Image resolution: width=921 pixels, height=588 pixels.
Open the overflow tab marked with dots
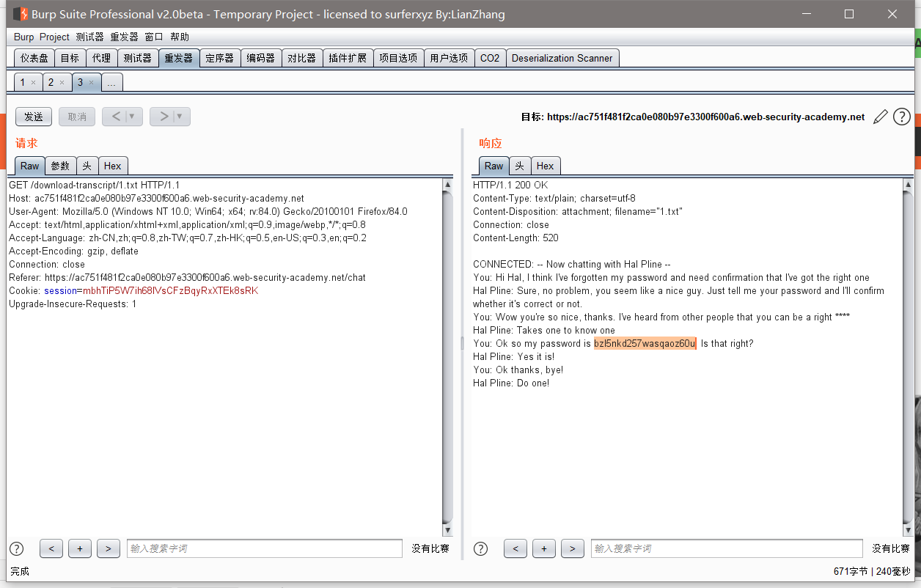click(111, 82)
